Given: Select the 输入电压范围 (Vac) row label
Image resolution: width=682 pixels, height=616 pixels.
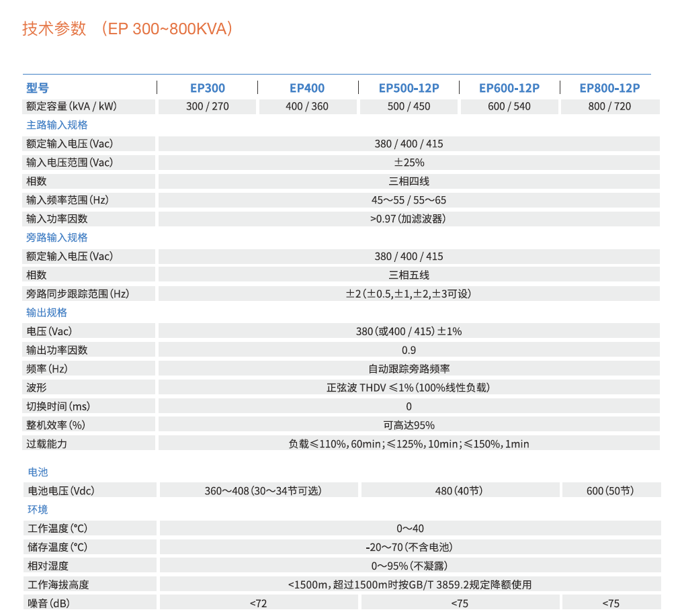Looking at the screenshot, I should (70, 163).
